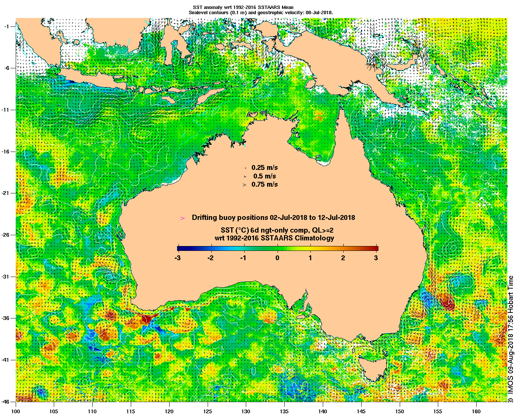This screenshot has height=420, width=523.
Task: Click the '0.75 m/s' legend label
Action: click(264, 184)
